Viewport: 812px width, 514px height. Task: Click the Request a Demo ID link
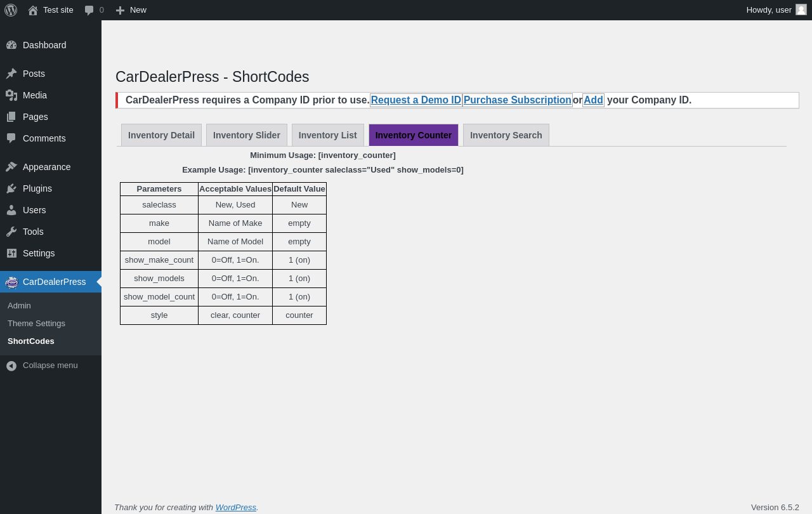tap(416, 100)
